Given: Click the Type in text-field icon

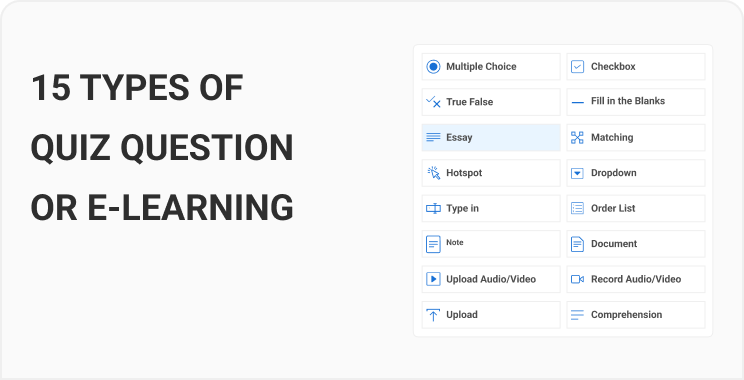Looking at the screenshot, I should [433, 208].
